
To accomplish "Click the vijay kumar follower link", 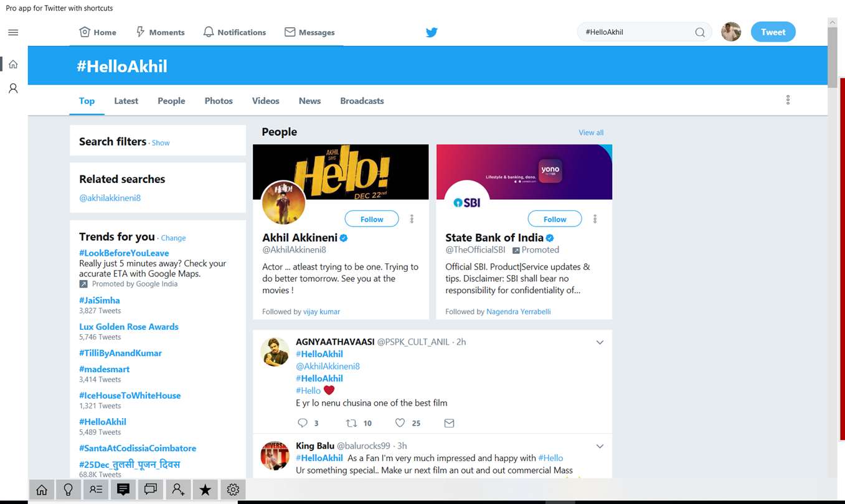I will 321,312.
